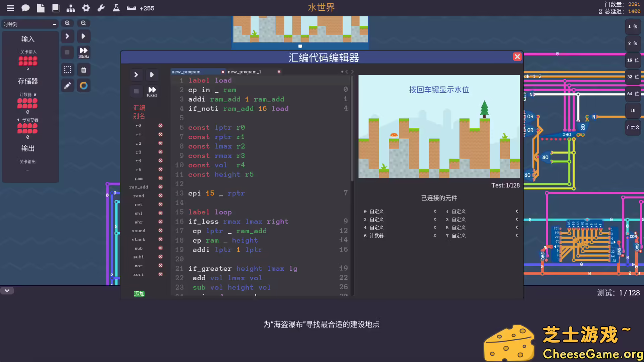
Task: Open the color wheel picker
Action: click(x=84, y=85)
